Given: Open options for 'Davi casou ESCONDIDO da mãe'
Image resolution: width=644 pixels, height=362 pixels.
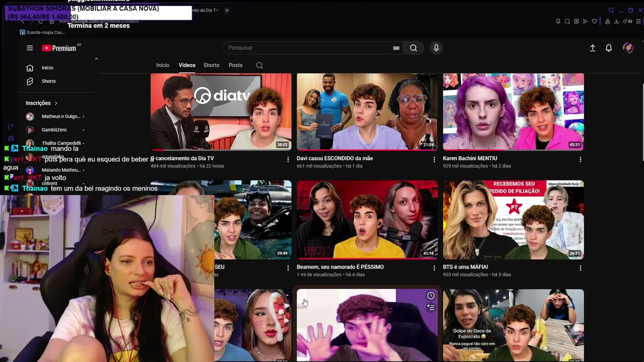Looking at the screenshot, I should click(x=434, y=159).
